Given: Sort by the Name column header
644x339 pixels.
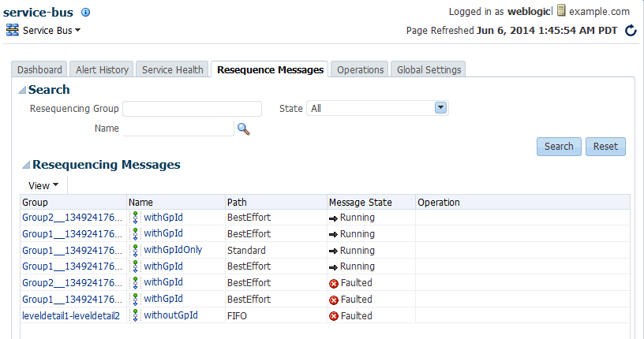Looking at the screenshot, I should click(x=176, y=203).
